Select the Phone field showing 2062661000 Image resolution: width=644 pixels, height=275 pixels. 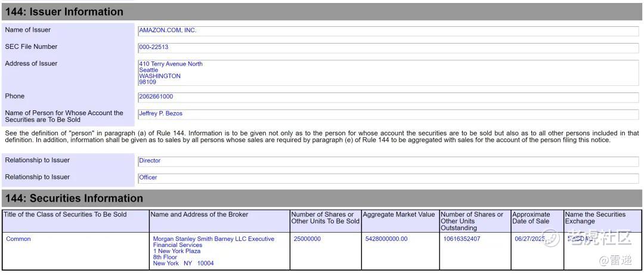click(388, 97)
